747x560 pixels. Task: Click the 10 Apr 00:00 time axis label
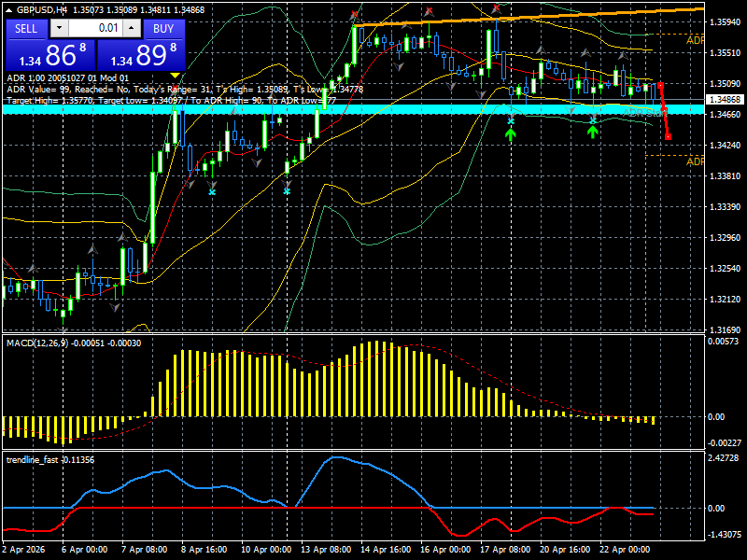(x=266, y=549)
